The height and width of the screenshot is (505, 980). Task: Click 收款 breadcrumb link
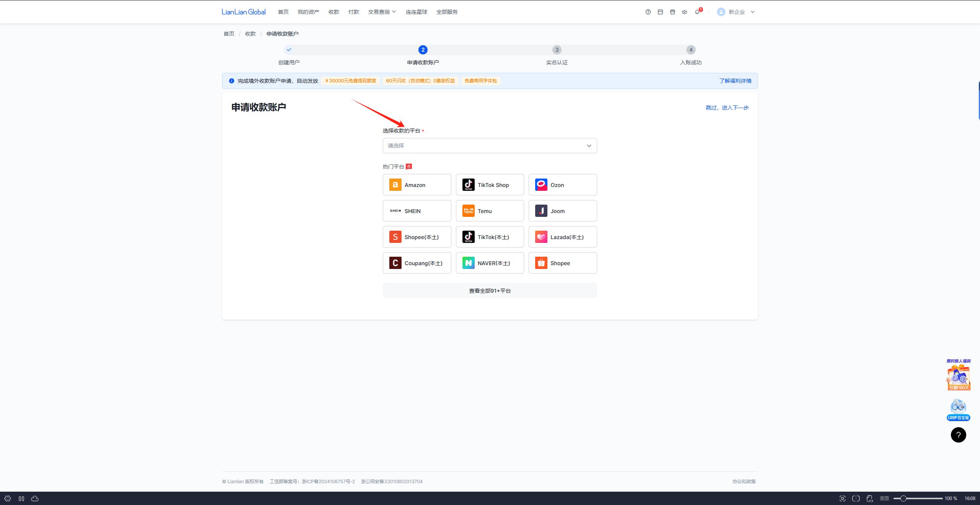[250, 34]
